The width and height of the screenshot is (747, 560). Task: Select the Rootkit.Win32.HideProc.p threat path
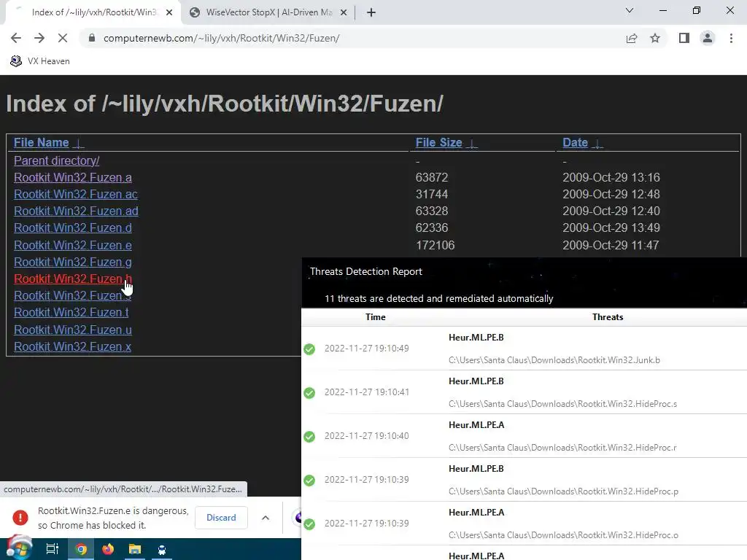pos(563,491)
